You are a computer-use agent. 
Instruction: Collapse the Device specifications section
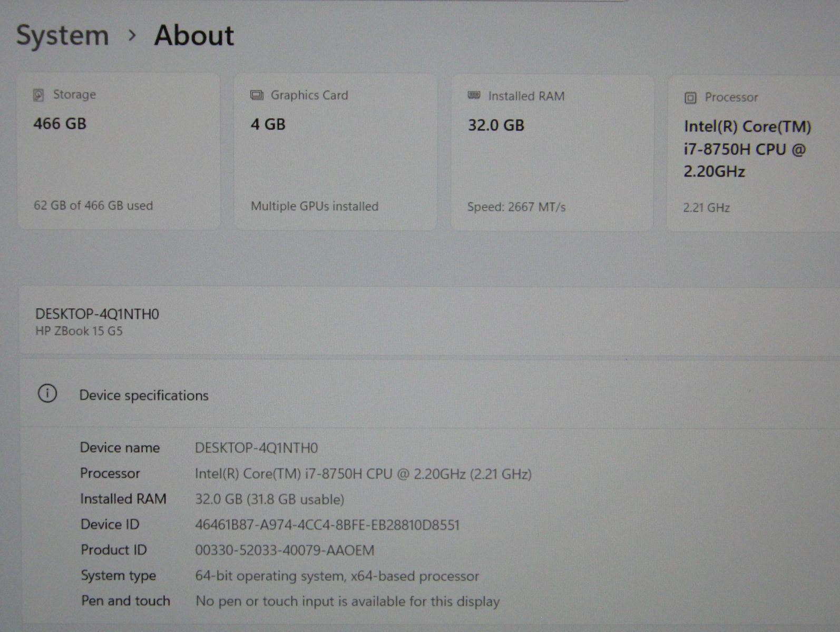pyautogui.click(x=422, y=395)
